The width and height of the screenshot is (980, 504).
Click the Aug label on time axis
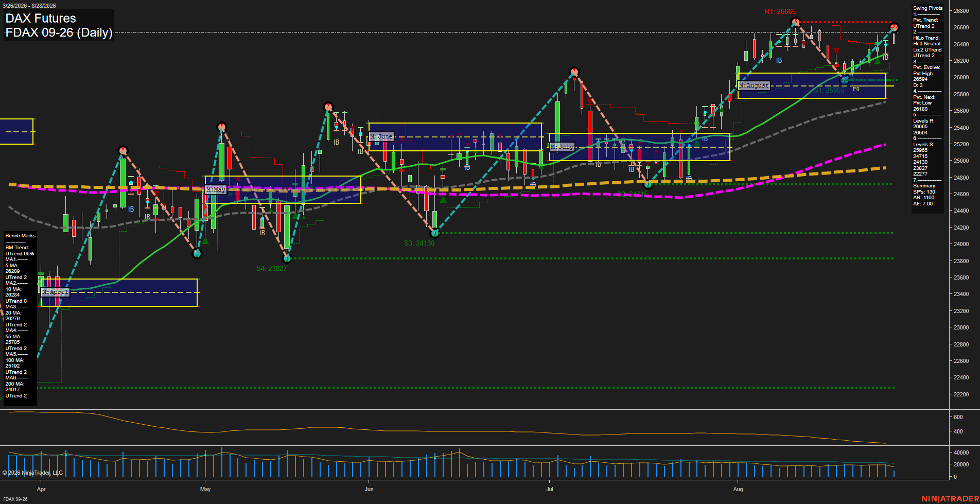point(738,489)
